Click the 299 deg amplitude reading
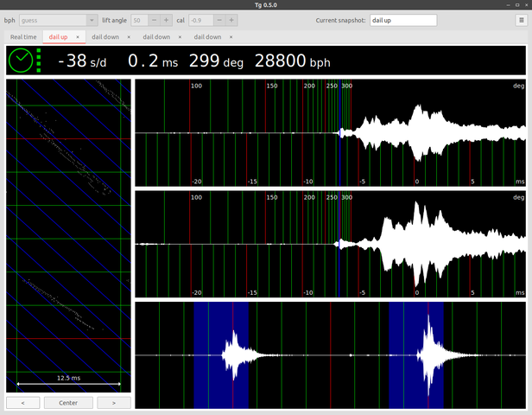The width and height of the screenshot is (532, 415). point(216,61)
